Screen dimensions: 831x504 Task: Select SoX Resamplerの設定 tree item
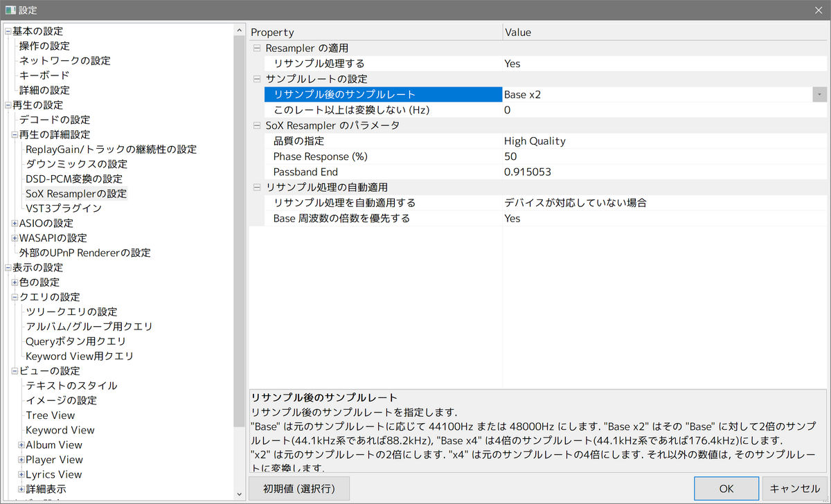tap(76, 194)
